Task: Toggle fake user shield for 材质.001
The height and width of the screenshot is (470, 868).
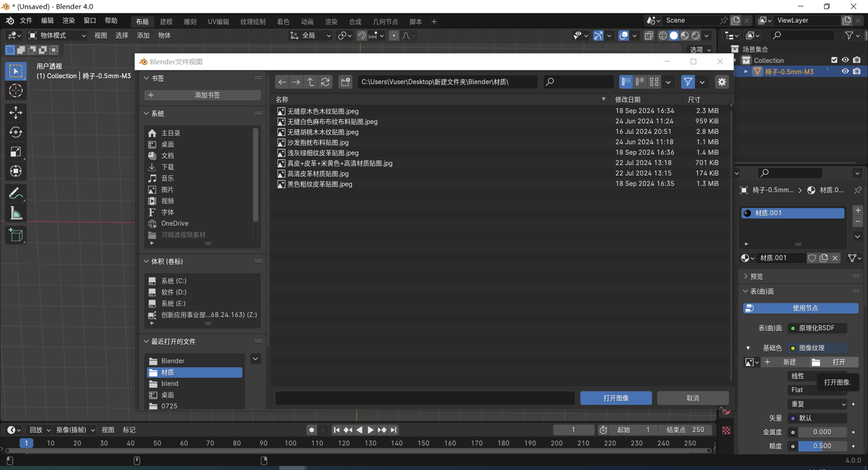Action: [812, 258]
